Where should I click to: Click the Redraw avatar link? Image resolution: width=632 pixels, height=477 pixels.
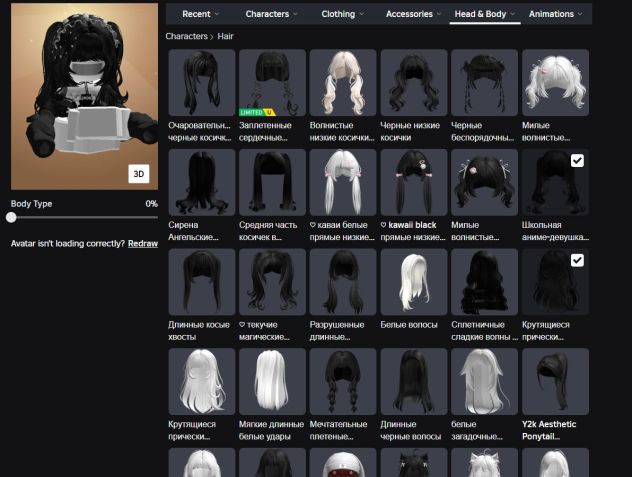[143, 244]
